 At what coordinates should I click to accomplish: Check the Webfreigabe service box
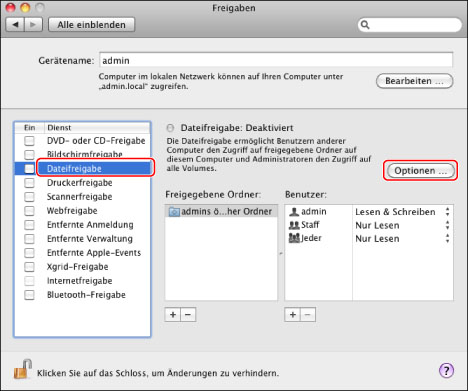click(x=29, y=211)
